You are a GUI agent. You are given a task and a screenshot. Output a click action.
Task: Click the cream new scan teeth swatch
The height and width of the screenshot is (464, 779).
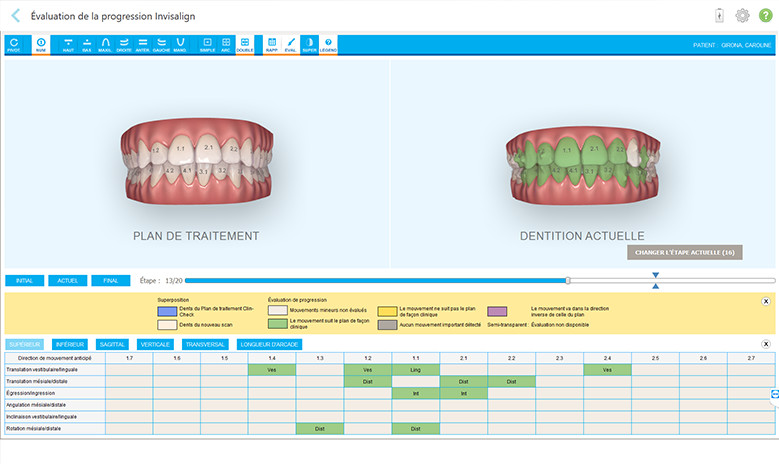pos(167,325)
